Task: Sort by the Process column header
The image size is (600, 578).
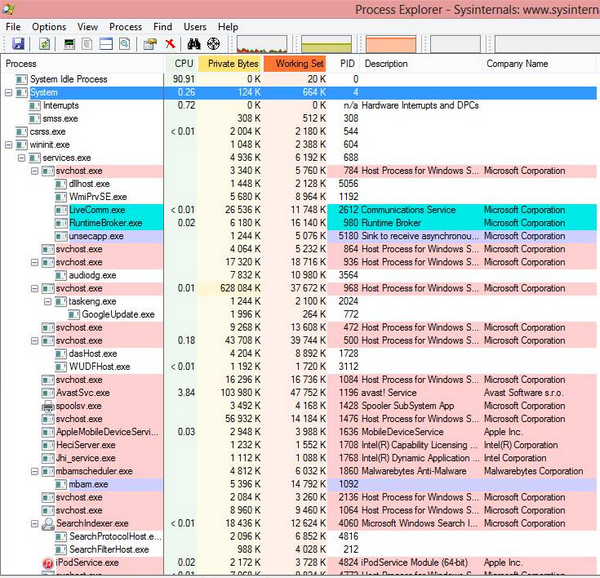Action: (x=83, y=64)
